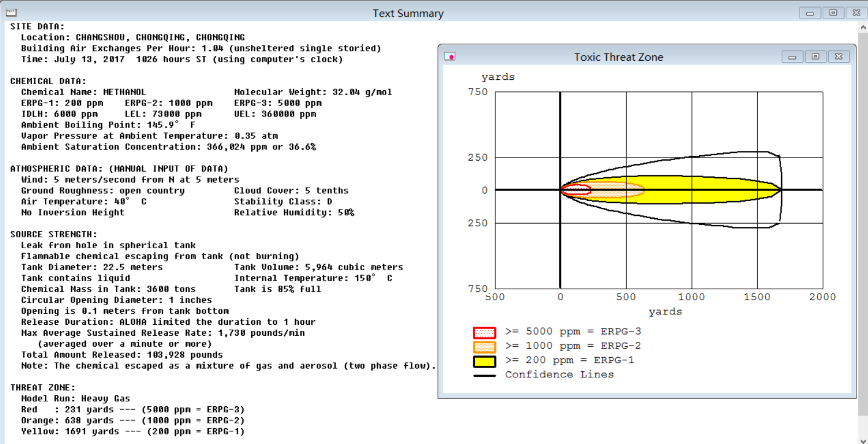
Task: Minimize the Text Summary window
Action: pos(810,13)
